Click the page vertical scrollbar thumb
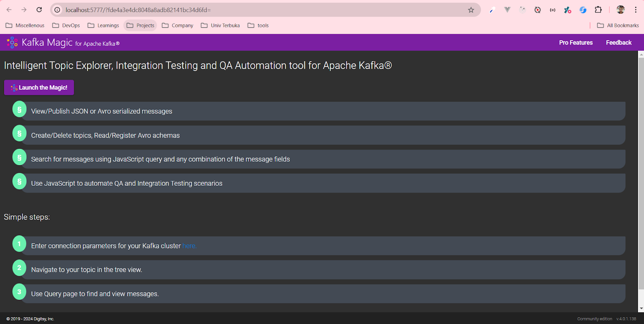 641,173
